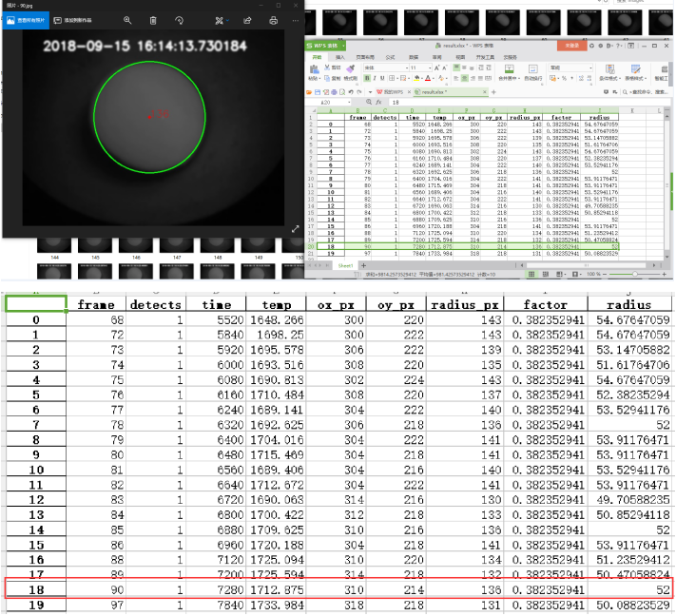Screen dimensions: 676x616
Task: Expand the WPS 表格 application menu
Action: pos(343,46)
